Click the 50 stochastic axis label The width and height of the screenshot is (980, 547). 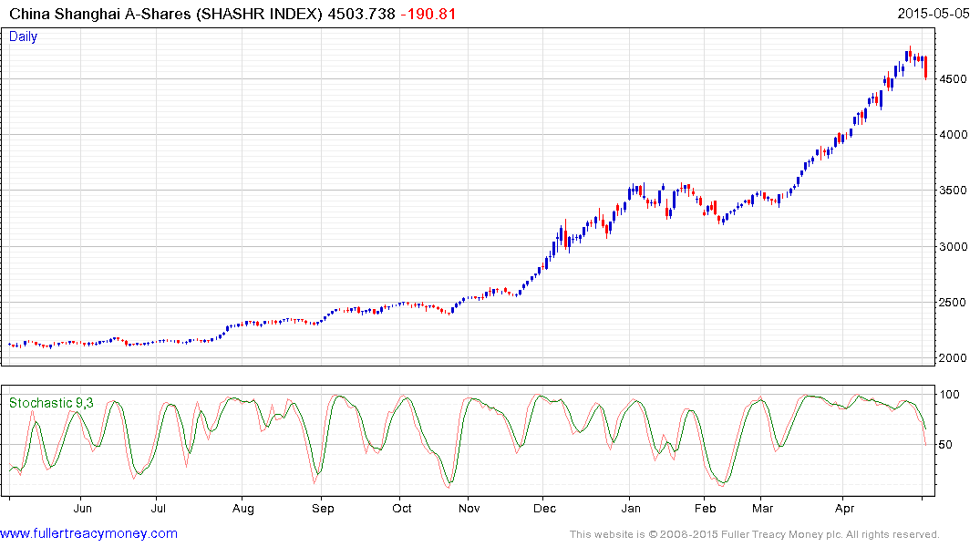[945, 445]
